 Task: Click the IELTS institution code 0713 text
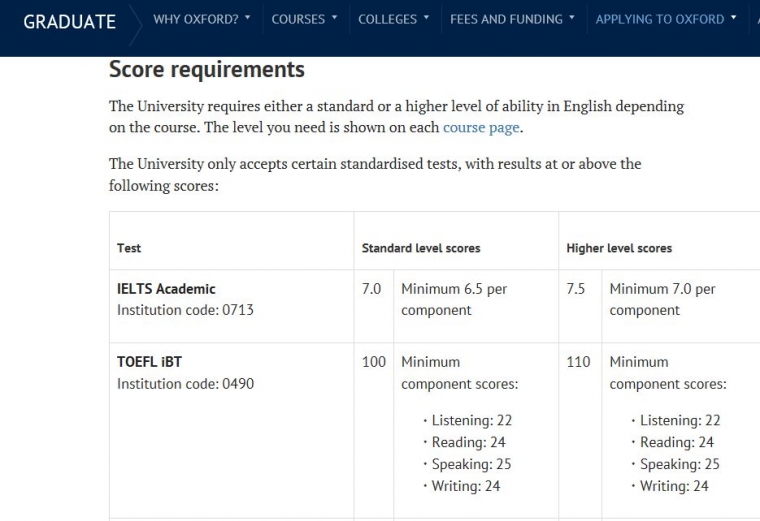tap(185, 310)
